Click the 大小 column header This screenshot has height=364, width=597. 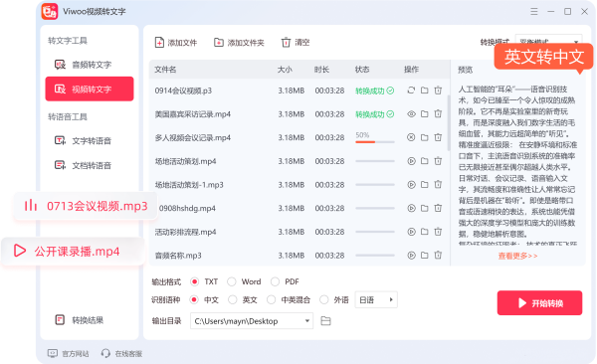click(285, 70)
